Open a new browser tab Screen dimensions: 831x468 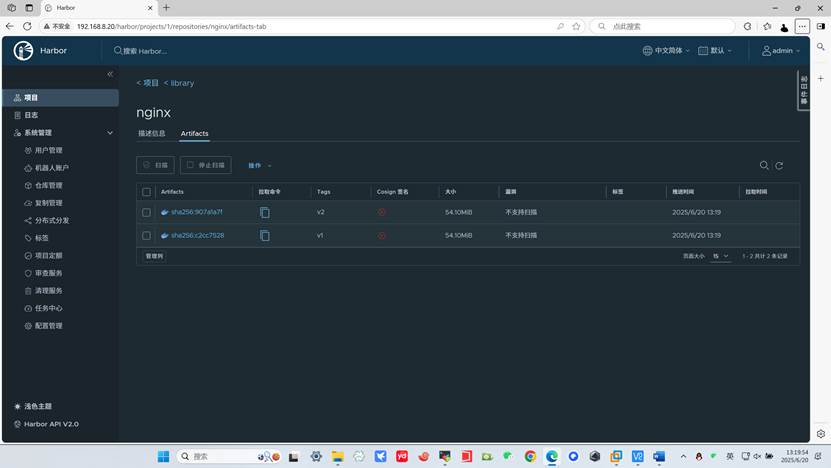[x=166, y=7]
